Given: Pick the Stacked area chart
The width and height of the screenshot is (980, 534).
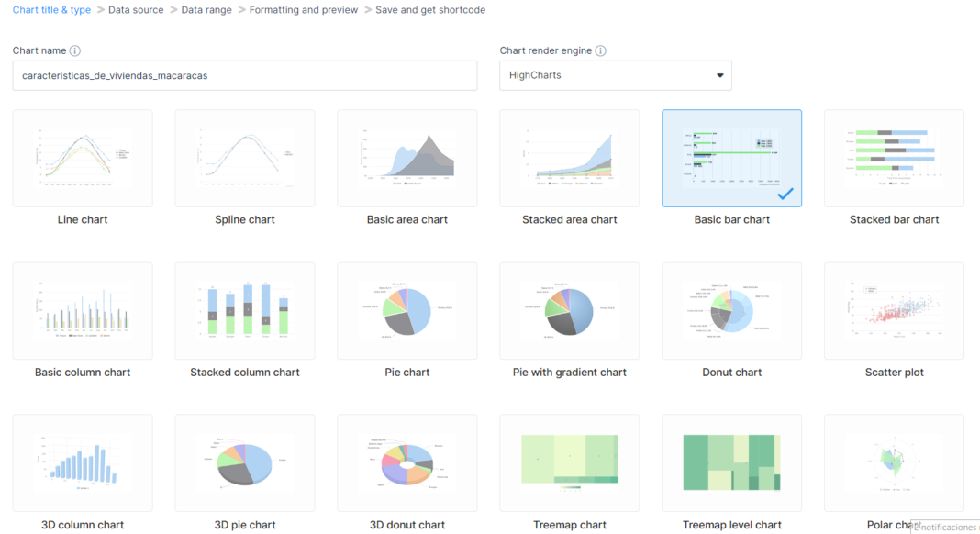Looking at the screenshot, I should [569, 158].
